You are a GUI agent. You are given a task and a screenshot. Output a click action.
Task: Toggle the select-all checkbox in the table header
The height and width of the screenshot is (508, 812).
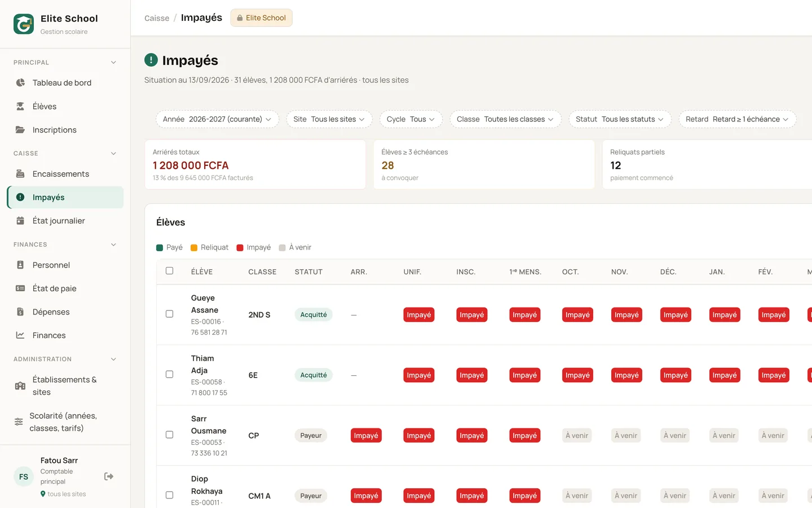coord(169,271)
